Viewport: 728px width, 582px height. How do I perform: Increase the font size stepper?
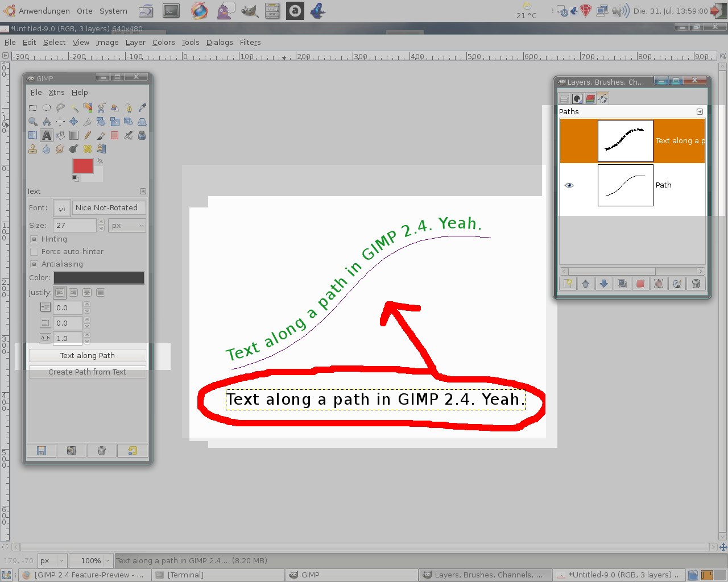pyautogui.click(x=101, y=222)
